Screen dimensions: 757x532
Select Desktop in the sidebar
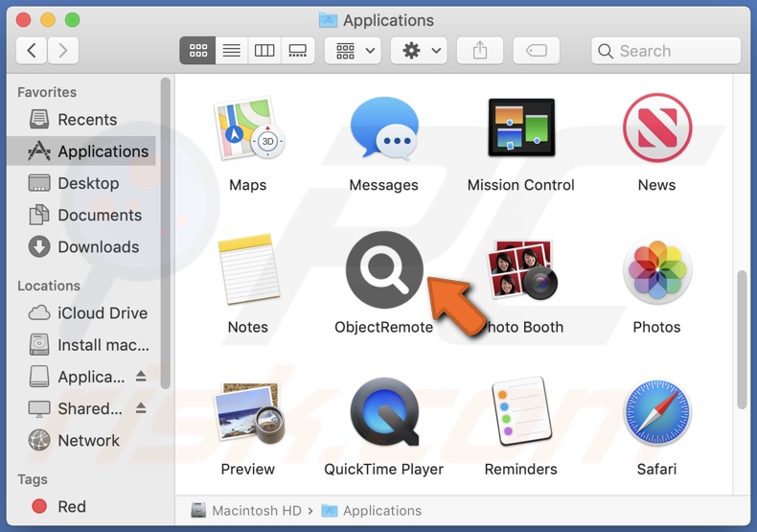[x=82, y=183]
